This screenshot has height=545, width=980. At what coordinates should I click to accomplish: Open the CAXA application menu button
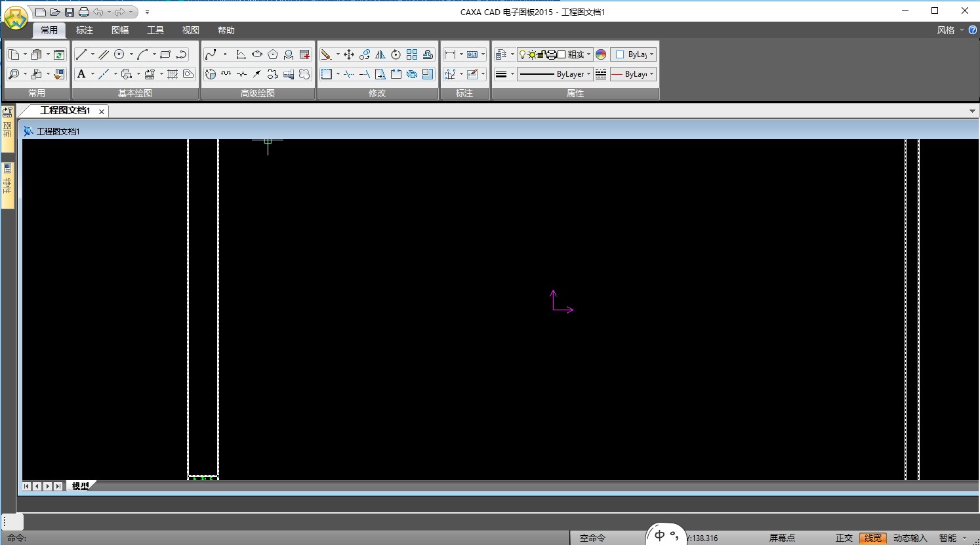pyautogui.click(x=16, y=18)
